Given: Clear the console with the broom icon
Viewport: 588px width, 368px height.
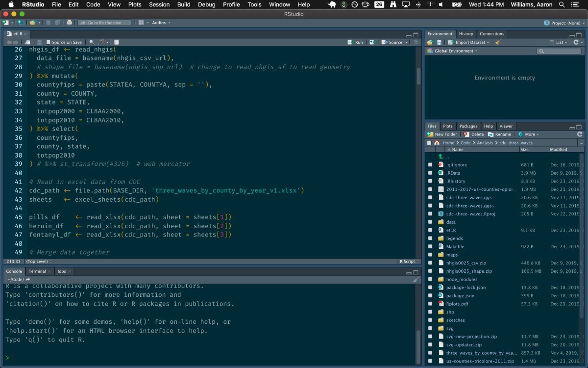Looking at the screenshot, I should pyautogui.click(x=416, y=279).
